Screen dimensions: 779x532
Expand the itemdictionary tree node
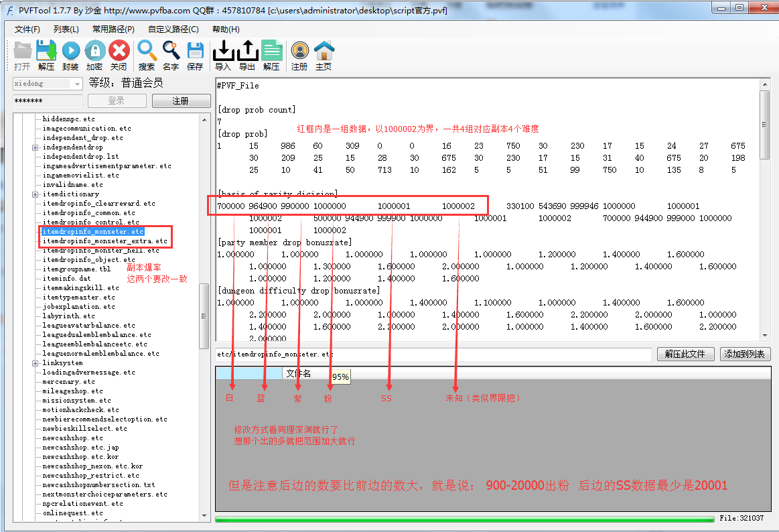pos(35,194)
